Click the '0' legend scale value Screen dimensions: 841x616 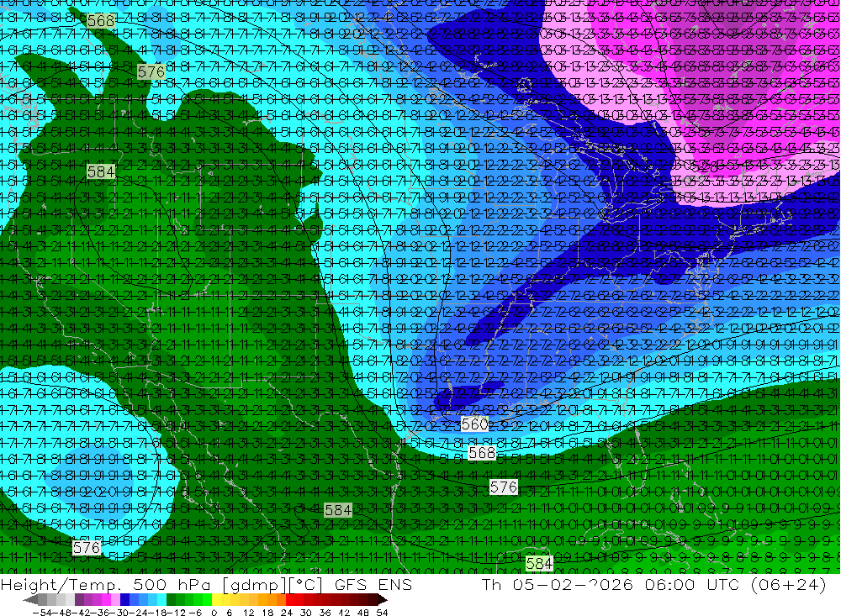point(214,613)
